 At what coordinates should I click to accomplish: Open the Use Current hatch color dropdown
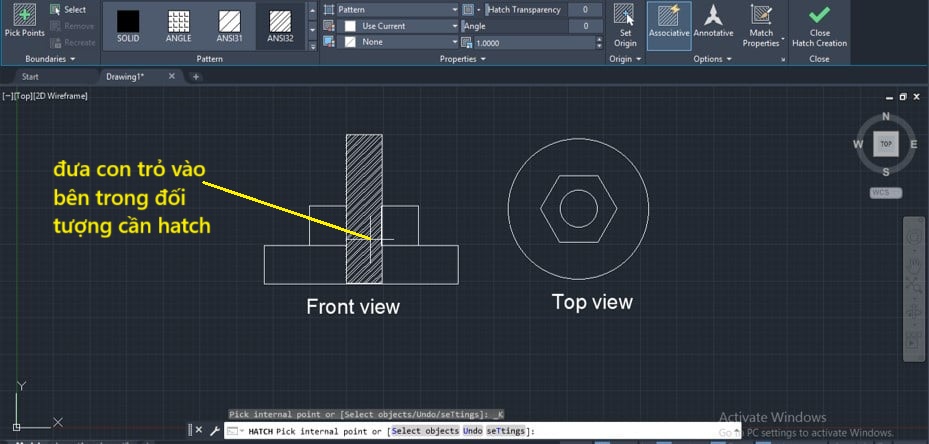click(x=398, y=26)
